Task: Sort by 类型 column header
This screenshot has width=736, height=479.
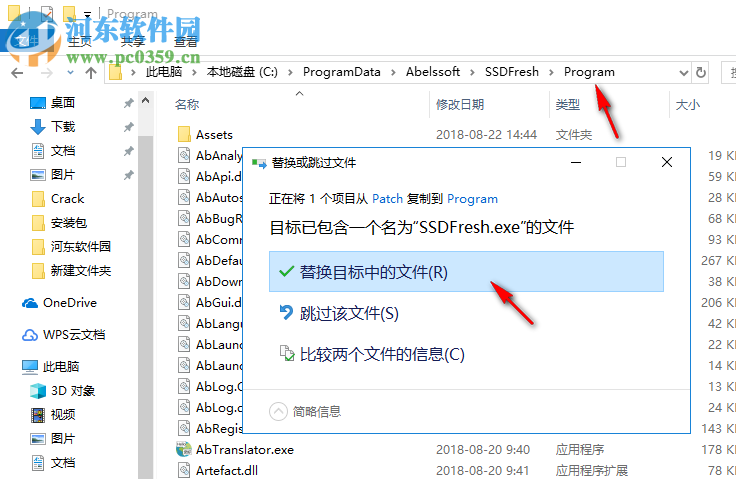Action: [x=567, y=104]
